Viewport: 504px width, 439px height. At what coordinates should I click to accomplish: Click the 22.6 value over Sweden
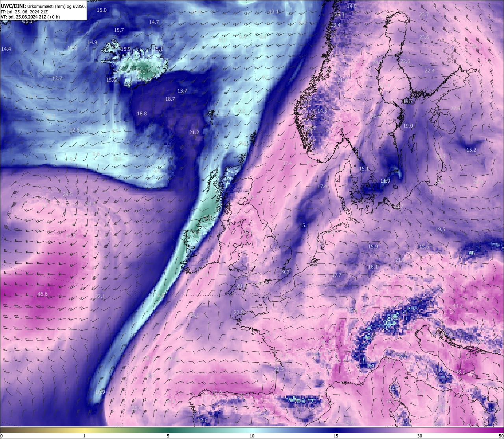click(x=405, y=61)
